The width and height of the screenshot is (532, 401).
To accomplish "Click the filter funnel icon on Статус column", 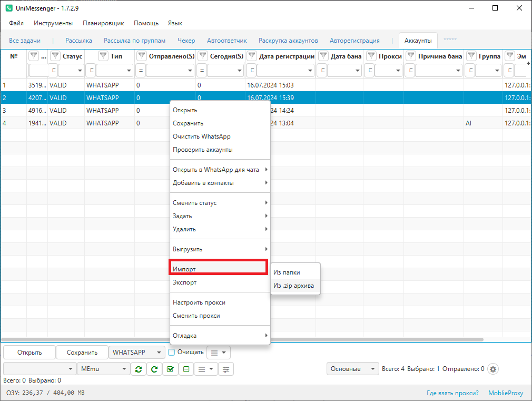I will click(x=55, y=56).
